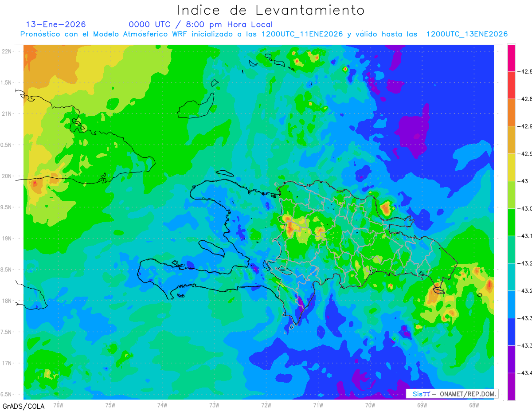Click the "73W" longitude label
The image size is (532, 411).
click(x=214, y=405)
